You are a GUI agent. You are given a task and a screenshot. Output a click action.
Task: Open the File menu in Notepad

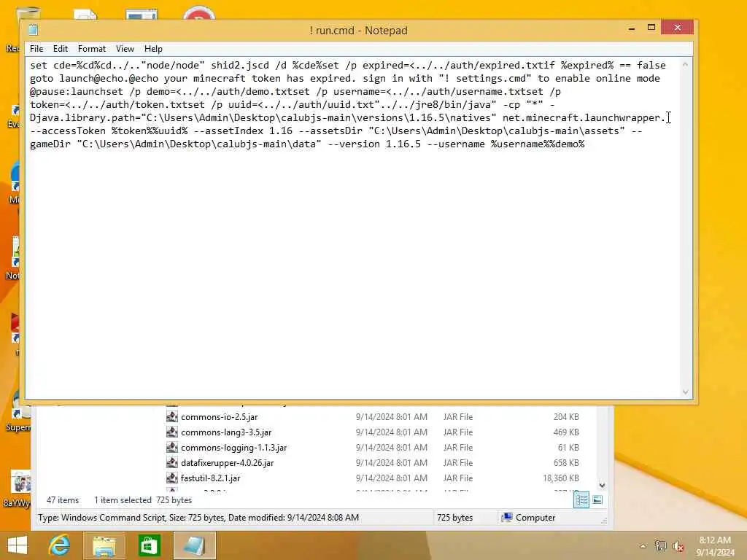[x=36, y=49]
